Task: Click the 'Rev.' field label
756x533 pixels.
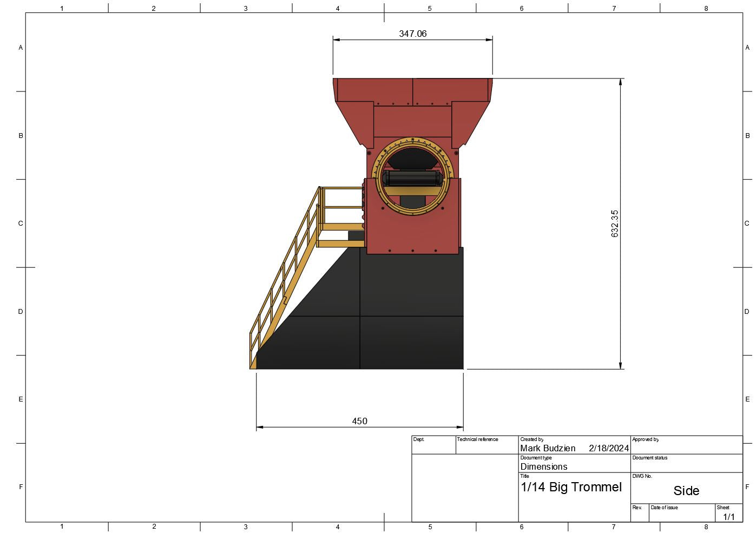Action: [x=637, y=508]
